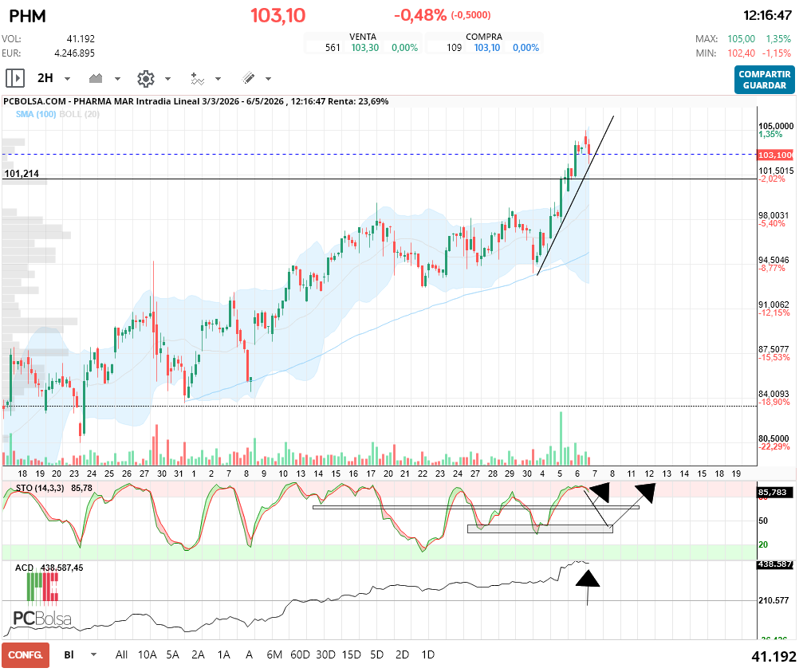Click the red 103,100 price tag
The width and height of the screenshot is (807, 672).
coord(775,155)
